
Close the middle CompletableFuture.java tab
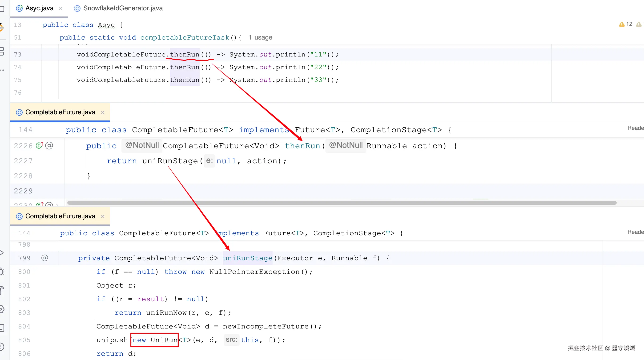[102, 112]
